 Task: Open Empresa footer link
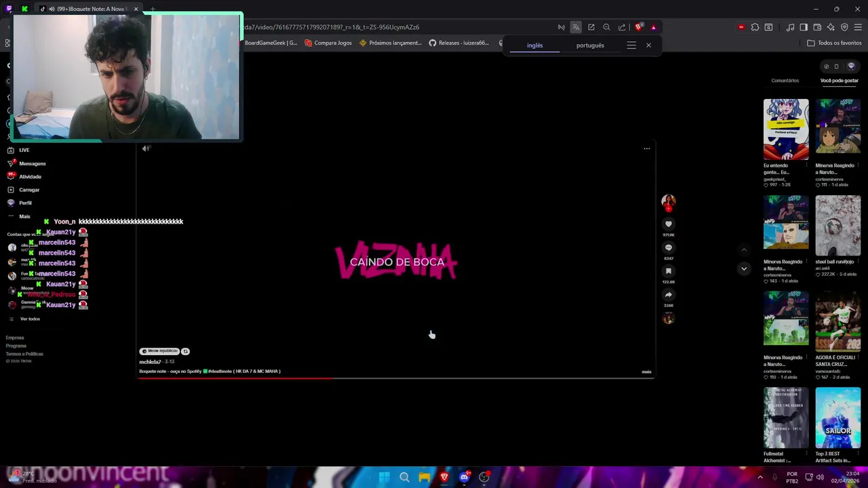[15, 338]
